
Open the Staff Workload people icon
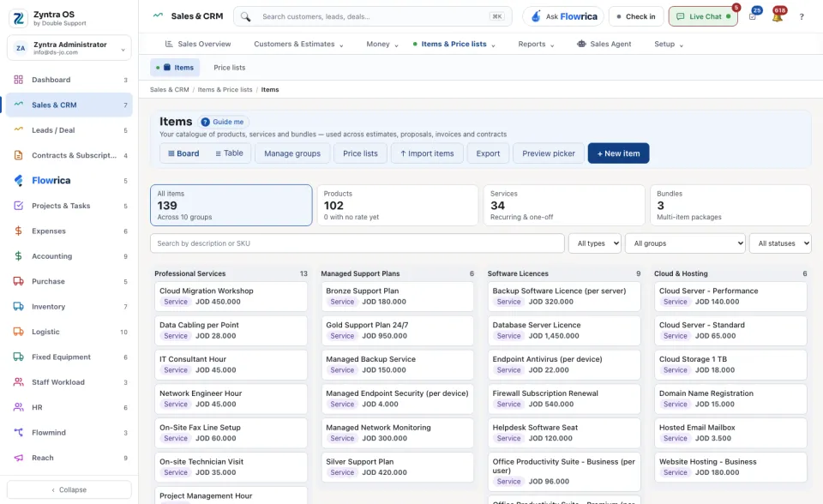click(18, 382)
